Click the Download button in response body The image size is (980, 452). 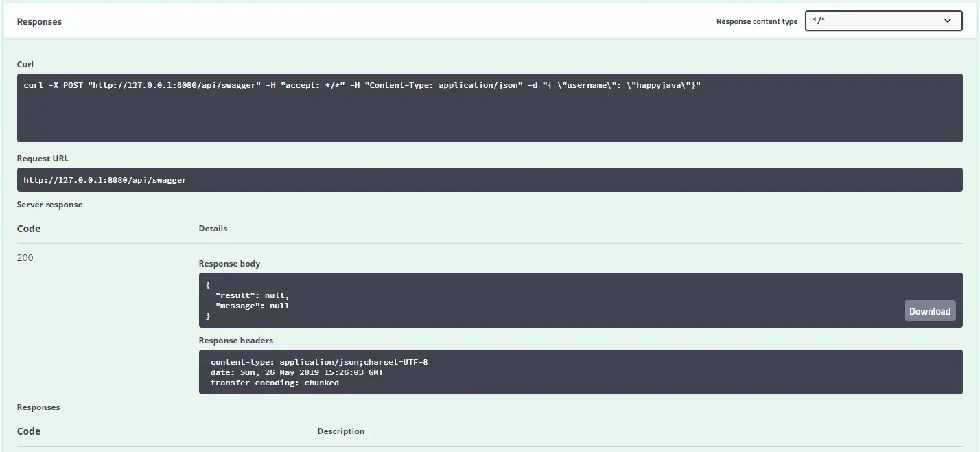point(929,311)
